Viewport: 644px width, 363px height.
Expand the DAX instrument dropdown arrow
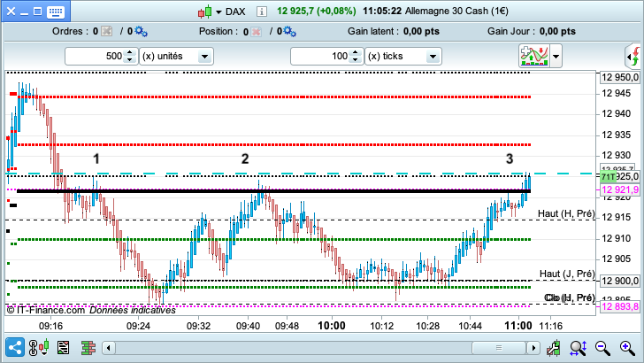coord(218,12)
